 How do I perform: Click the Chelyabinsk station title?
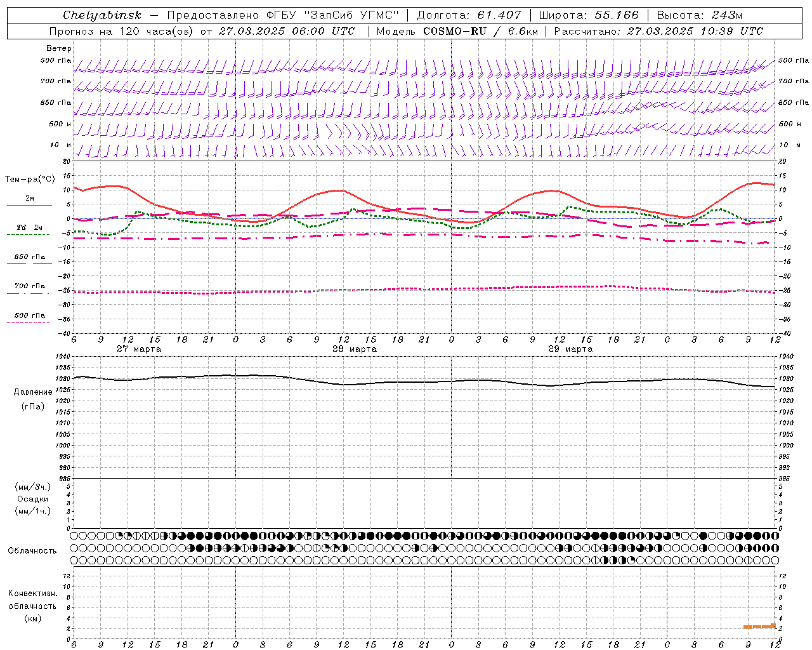102,15
